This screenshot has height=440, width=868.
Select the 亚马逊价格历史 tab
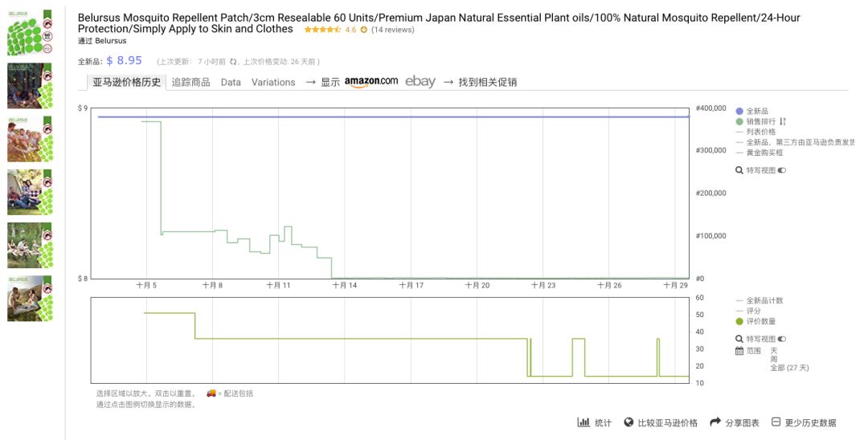click(x=126, y=82)
